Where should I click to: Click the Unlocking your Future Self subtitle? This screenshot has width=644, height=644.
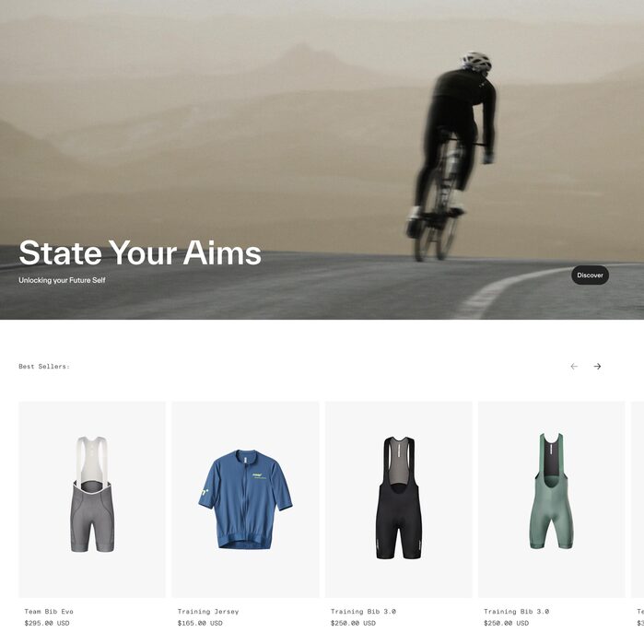62,280
